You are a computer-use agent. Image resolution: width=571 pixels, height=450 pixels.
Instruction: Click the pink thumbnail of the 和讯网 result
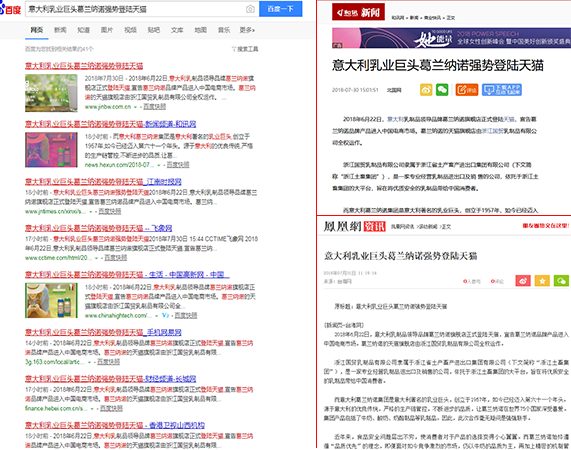(x=51, y=150)
